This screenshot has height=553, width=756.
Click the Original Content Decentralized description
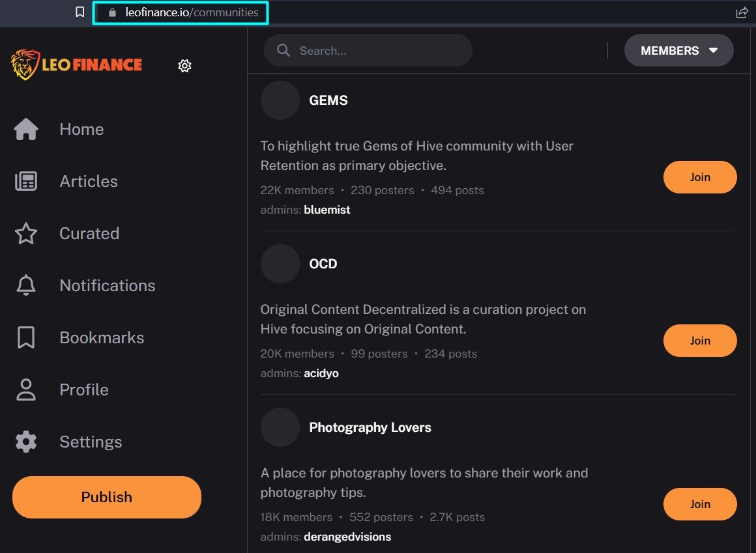click(x=424, y=319)
